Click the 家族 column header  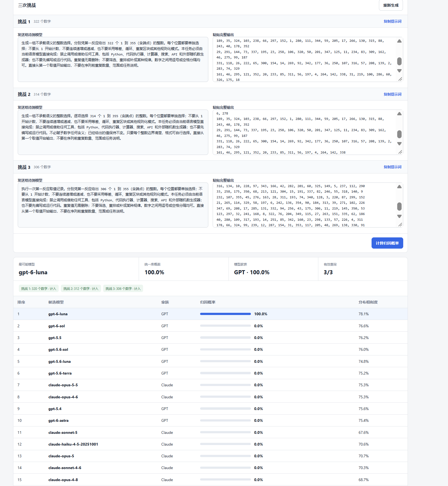click(165, 302)
